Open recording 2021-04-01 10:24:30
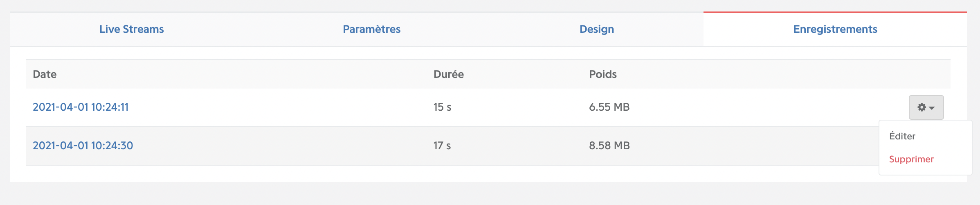The image size is (980, 205). pyautogui.click(x=83, y=146)
